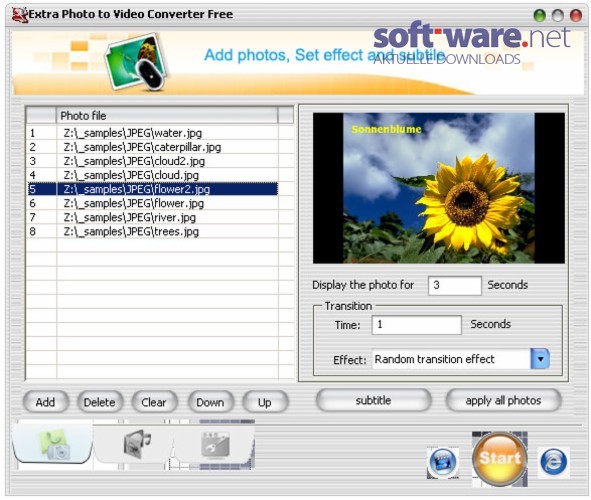The image size is (591, 500).
Task: Click the blue film clip icon
Action: click(443, 462)
